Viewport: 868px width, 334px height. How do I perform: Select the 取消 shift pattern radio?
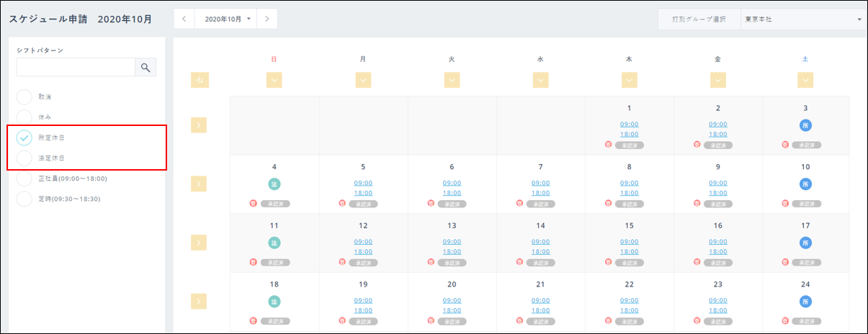[x=24, y=96]
